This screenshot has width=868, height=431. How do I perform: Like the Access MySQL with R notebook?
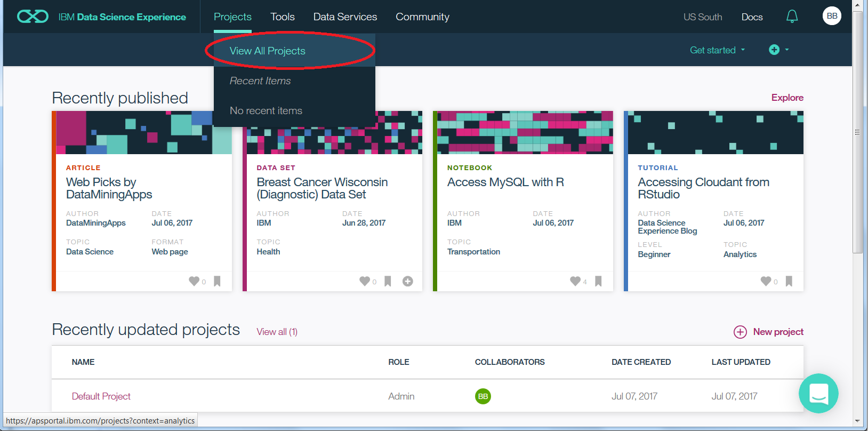[575, 281]
